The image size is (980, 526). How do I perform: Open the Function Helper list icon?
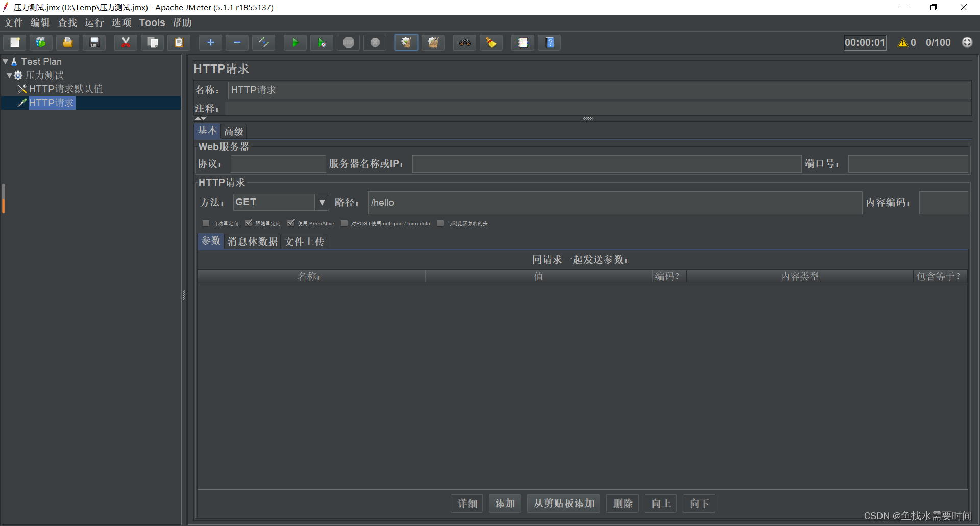point(523,43)
